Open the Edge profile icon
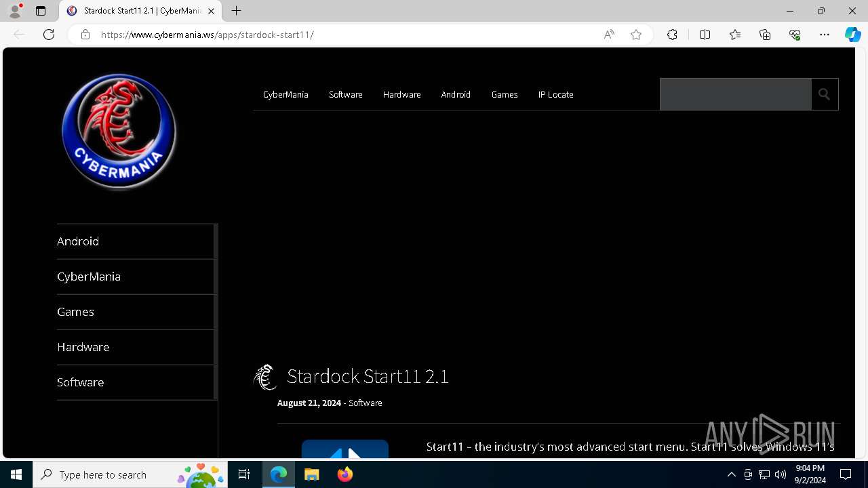Image resolution: width=868 pixels, height=488 pixels. [15, 11]
